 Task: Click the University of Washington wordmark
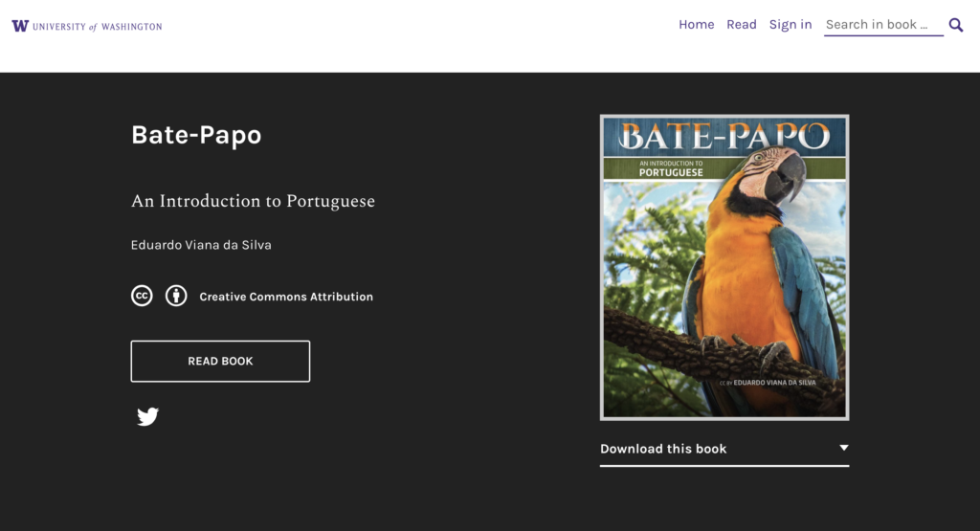pyautogui.click(x=97, y=27)
